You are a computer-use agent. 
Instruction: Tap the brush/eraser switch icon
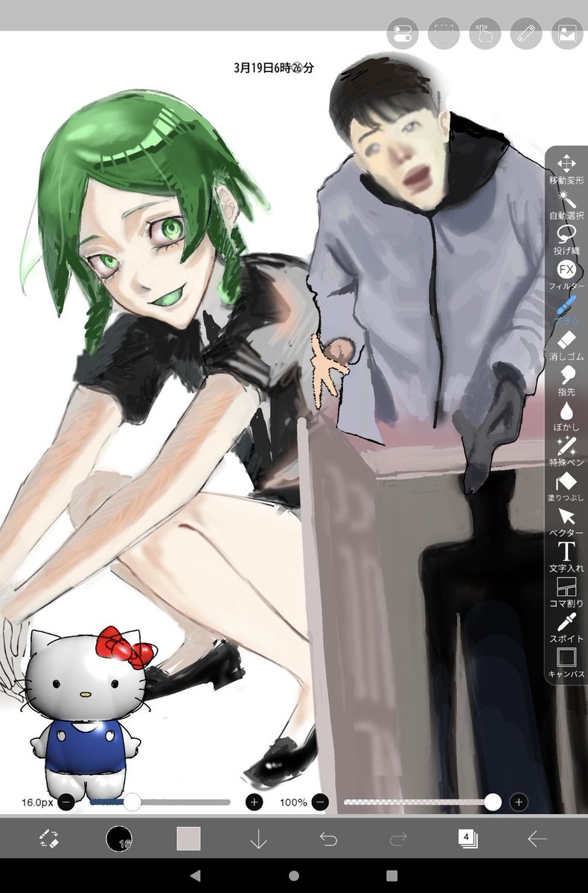click(48, 839)
